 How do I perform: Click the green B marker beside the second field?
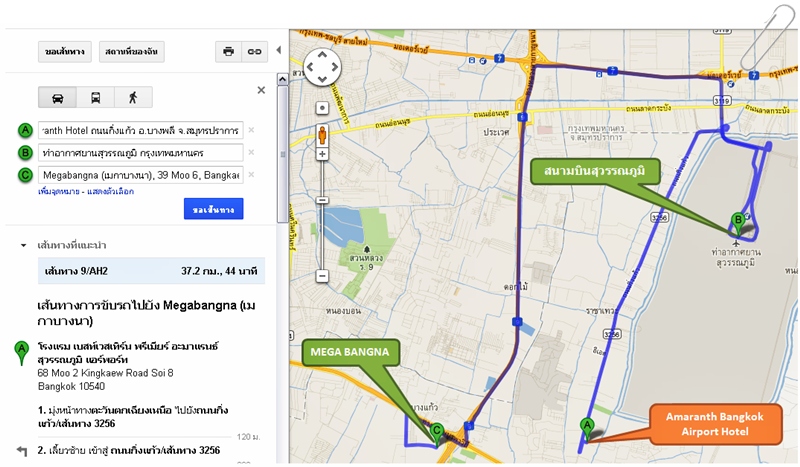pyautogui.click(x=25, y=153)
